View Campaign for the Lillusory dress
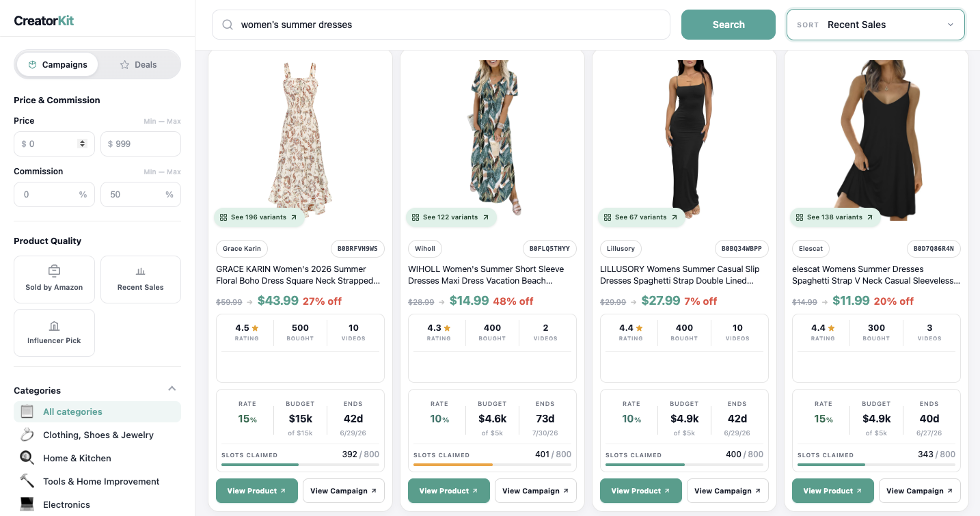Image resolution: width=980 pixels, height=516 pixels. coord(728,491)
